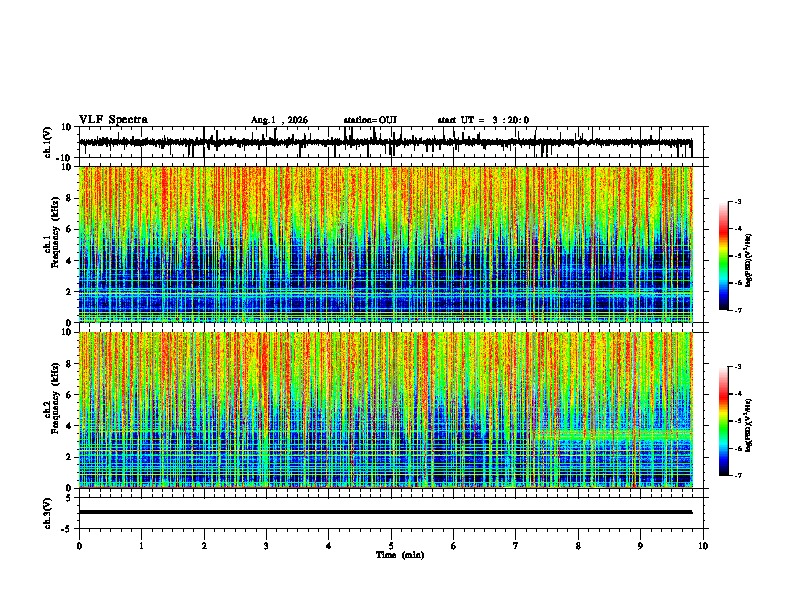Click the "station=OUI" header label
Image resolution: width=792 pixels, height=612 pixels.
pyautogui.click(x=370, y=120)
